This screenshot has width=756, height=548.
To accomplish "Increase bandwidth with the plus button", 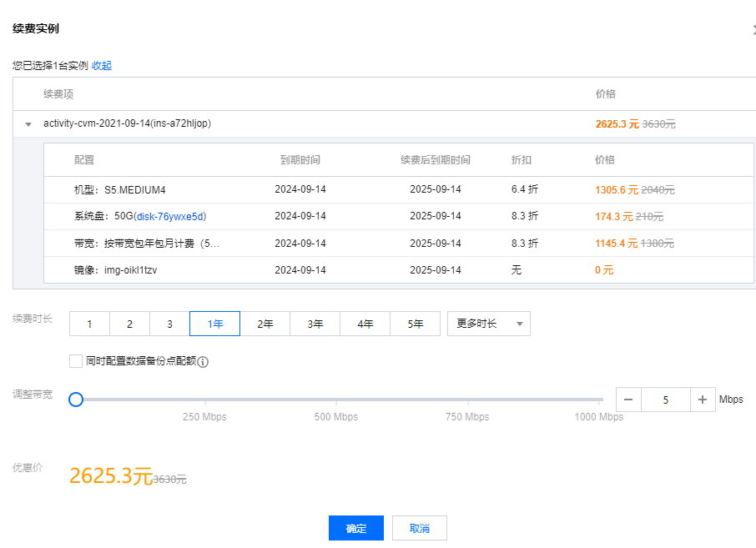I will 703,400.
